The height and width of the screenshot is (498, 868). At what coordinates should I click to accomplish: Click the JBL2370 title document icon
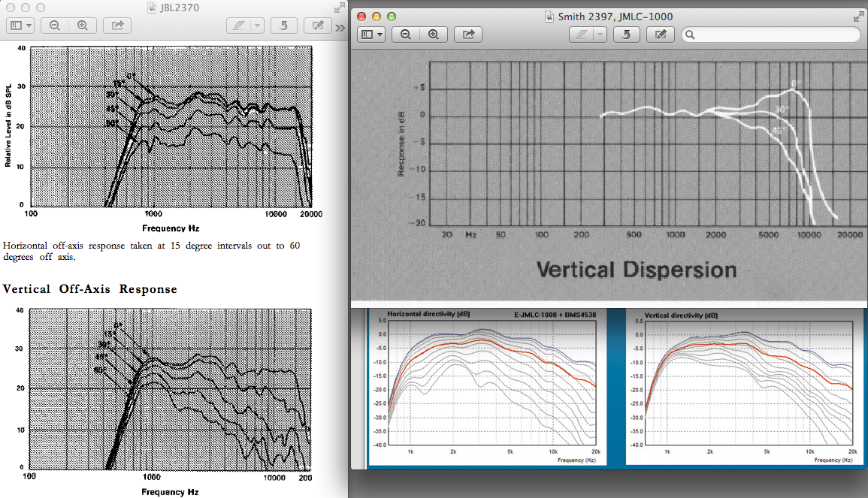152,8
